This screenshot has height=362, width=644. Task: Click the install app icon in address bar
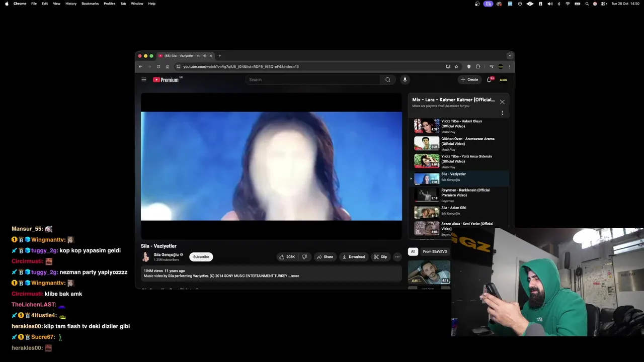point(448,66)
